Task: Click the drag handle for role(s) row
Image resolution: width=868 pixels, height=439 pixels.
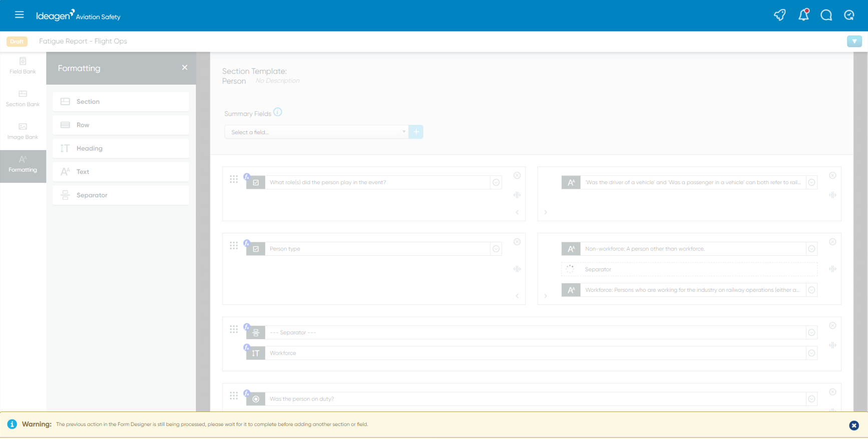Action: 234,179
